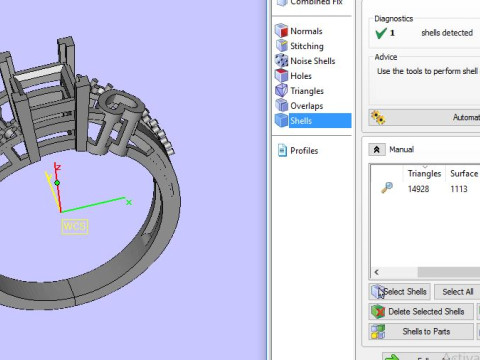This screenshot has width=480, height=360.
Task: Click the horizontal scrollbar thumb of shell list
Action: (x=449, y=272)
